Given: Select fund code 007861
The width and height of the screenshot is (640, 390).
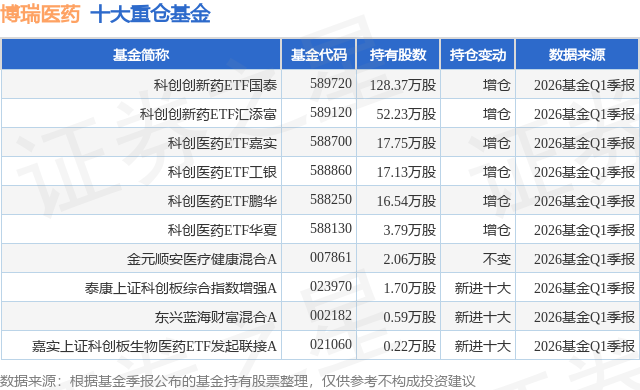Looking at the screenshot, I should tap(331, 257).
